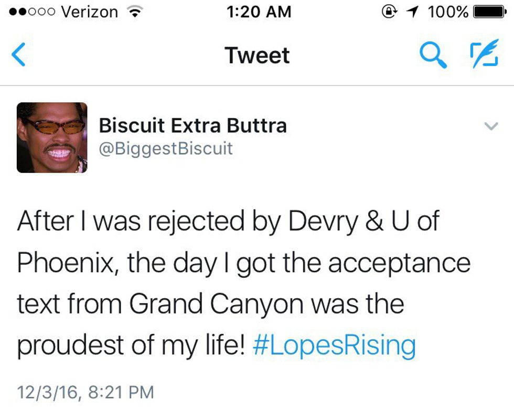Screen dimensions: 514x420
Task: Tap the back chevron arrow
Action: coord(18,55)
